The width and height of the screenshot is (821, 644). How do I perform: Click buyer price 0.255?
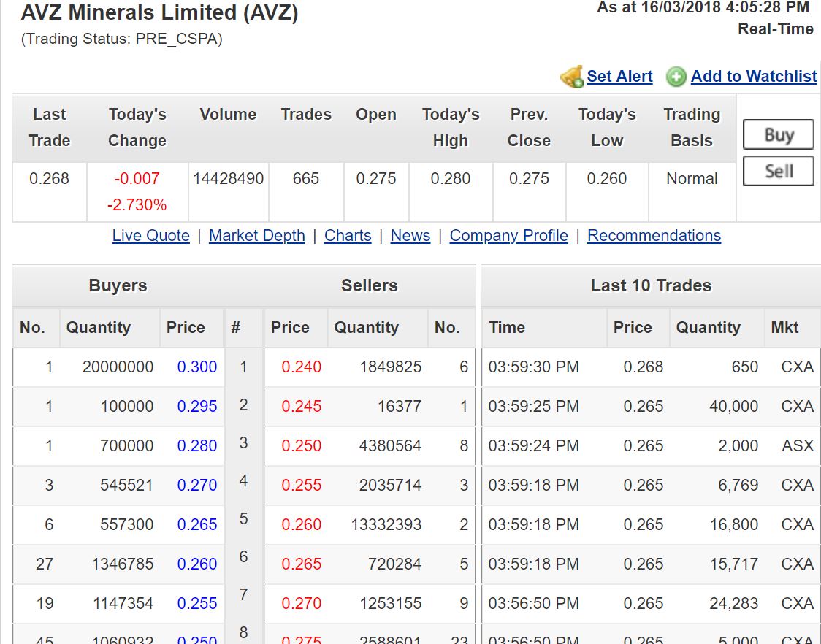(197, 603)
